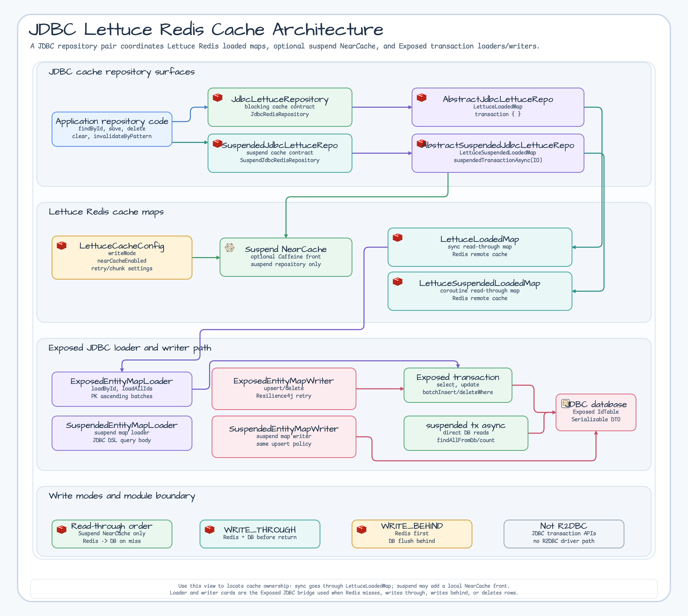
Task: Click the 'JDBC DSL query body' text
Action: [122, 440]
